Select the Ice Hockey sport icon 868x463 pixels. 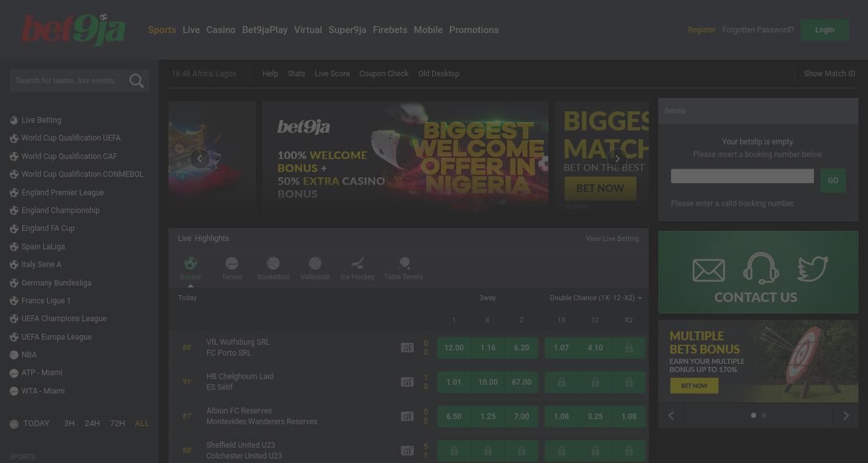pyautogui.click(x=358, y=263)
